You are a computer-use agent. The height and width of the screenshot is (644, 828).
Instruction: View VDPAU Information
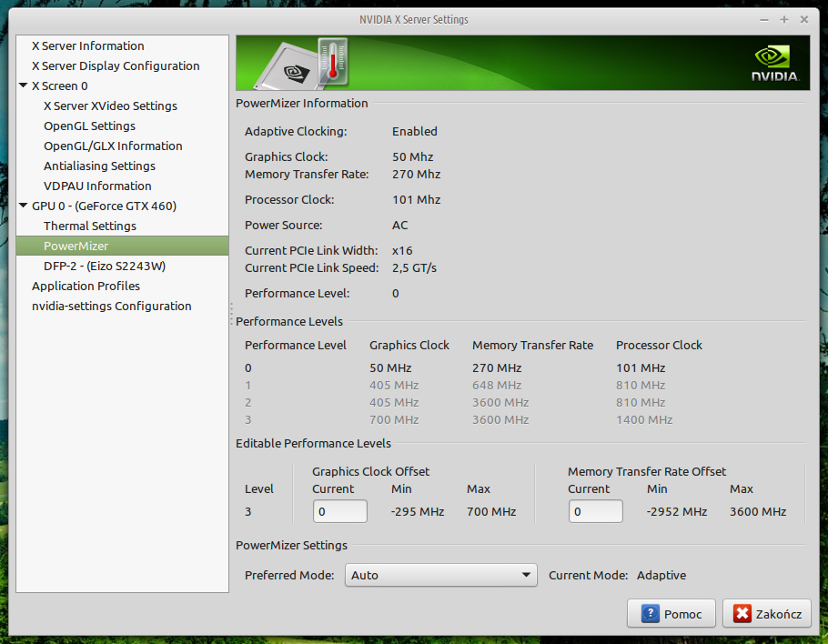pyautogui.click(x=97, y=186)
